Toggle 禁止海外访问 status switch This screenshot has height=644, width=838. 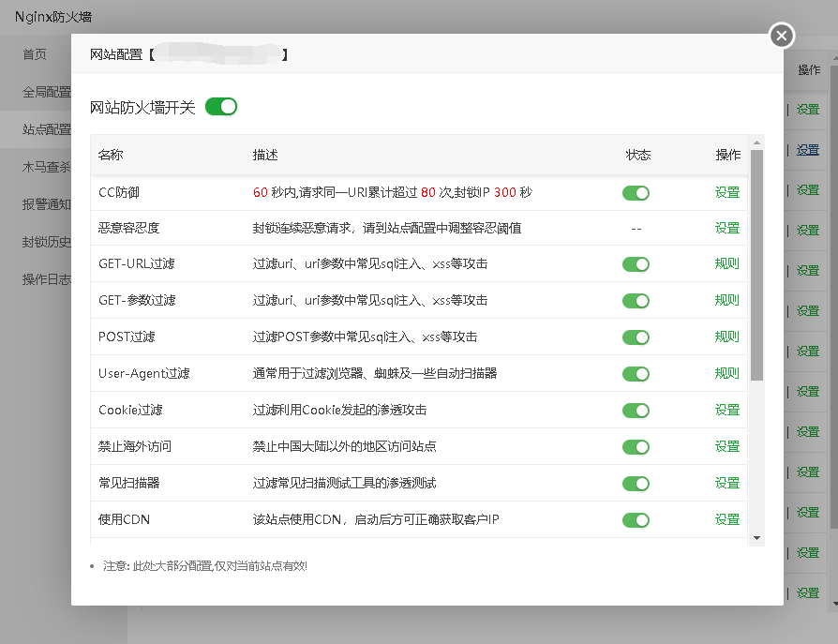(636, 447)
